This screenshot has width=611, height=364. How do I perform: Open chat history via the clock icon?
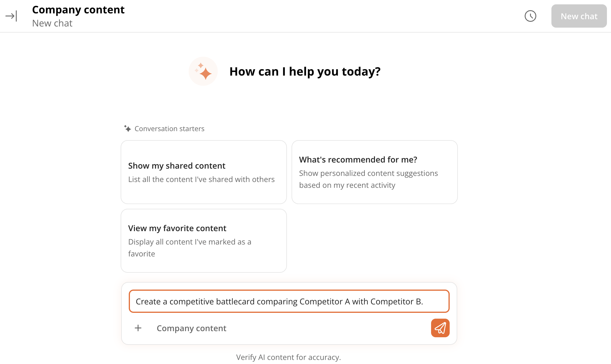tap(530, 16)
